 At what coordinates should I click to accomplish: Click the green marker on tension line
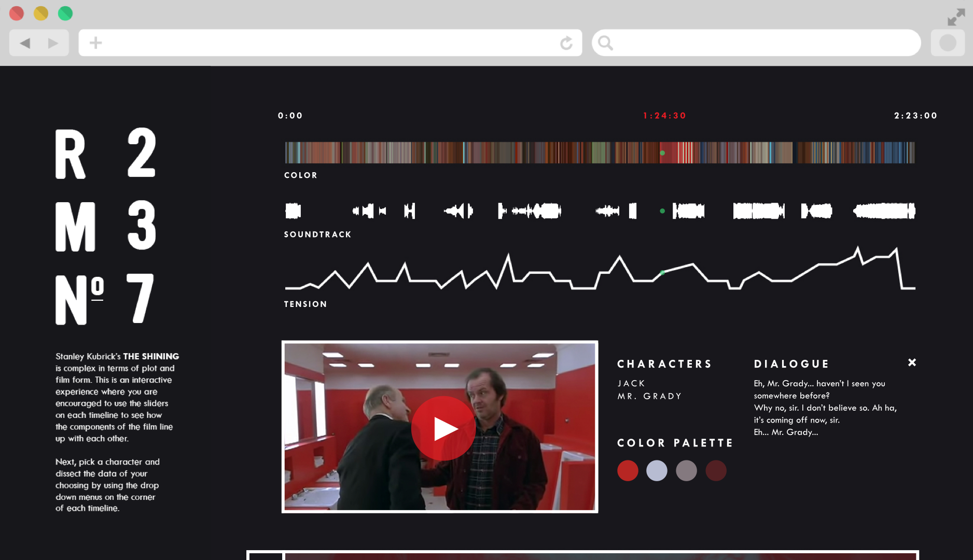point(662,273)
